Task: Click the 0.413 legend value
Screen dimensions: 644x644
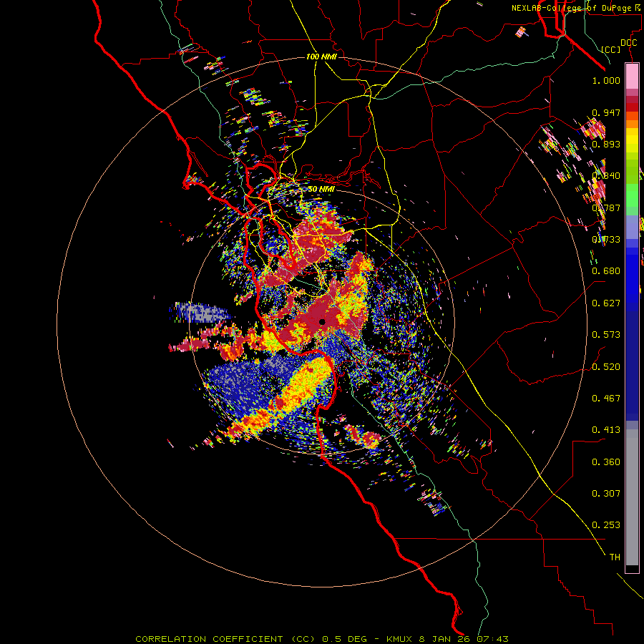Action: pyautogui.click(x=606, y=430)
